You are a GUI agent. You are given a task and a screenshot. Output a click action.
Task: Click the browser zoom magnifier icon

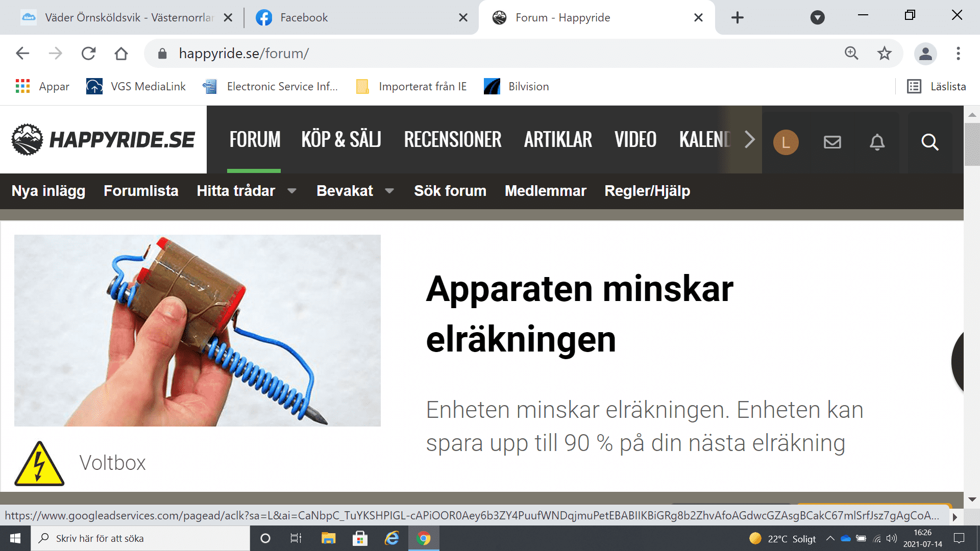pos(851,54)
